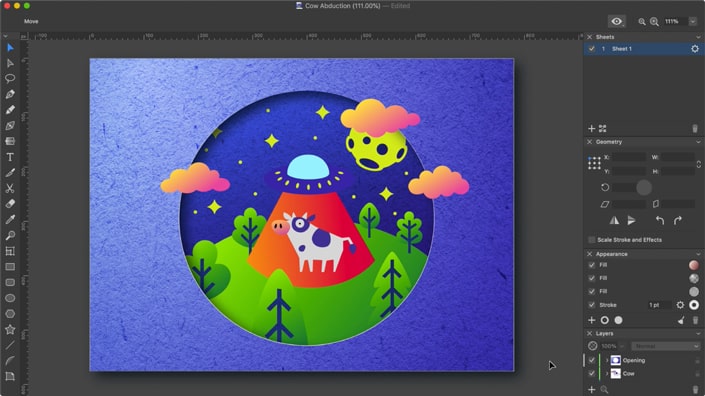Click the first Fill color swatch
Viewport: 705px width, 396px height.
694,265
